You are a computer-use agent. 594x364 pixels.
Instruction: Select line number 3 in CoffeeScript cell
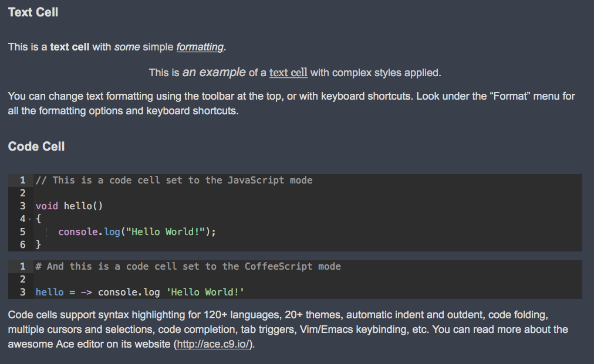pos(23,292)
